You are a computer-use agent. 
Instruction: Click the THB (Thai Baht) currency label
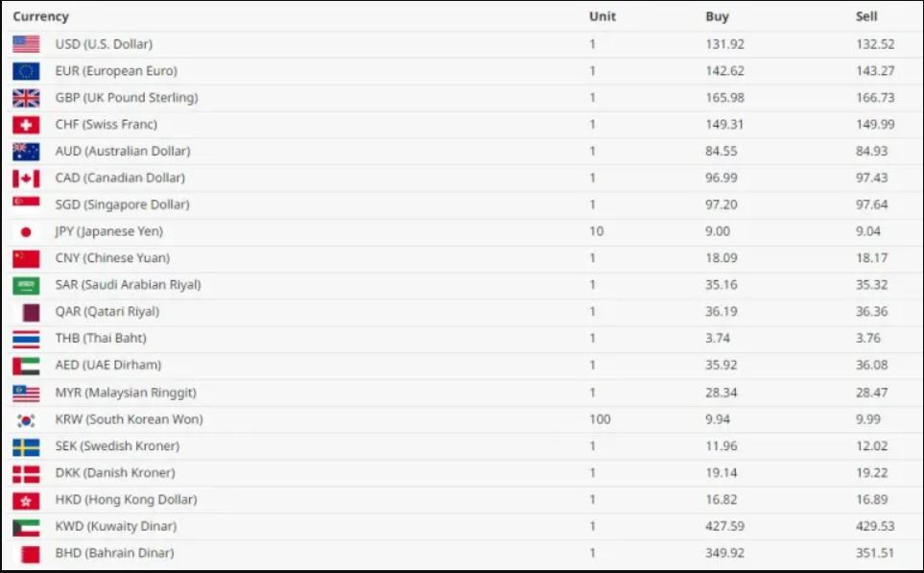point(101,339)
